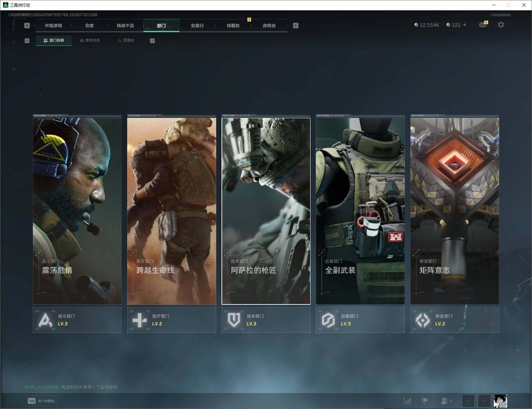This screenshot has width=532, height=409.
Task: Open the flags icon in bottom bar
Action: pyautogui.click(x=425, y=401)
